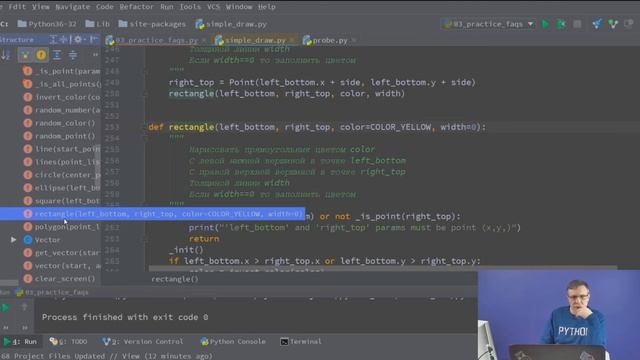Rerun with green arrow in Run panel

6,307
